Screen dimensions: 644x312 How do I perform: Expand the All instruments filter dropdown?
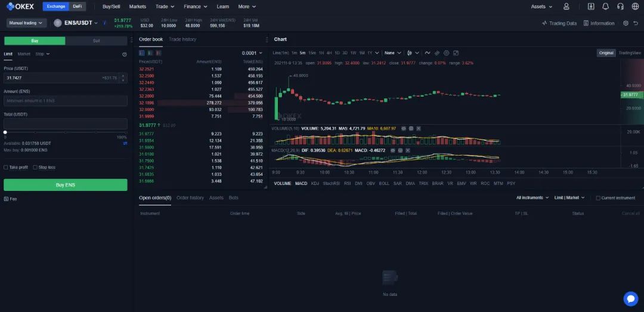pos(532,197)
